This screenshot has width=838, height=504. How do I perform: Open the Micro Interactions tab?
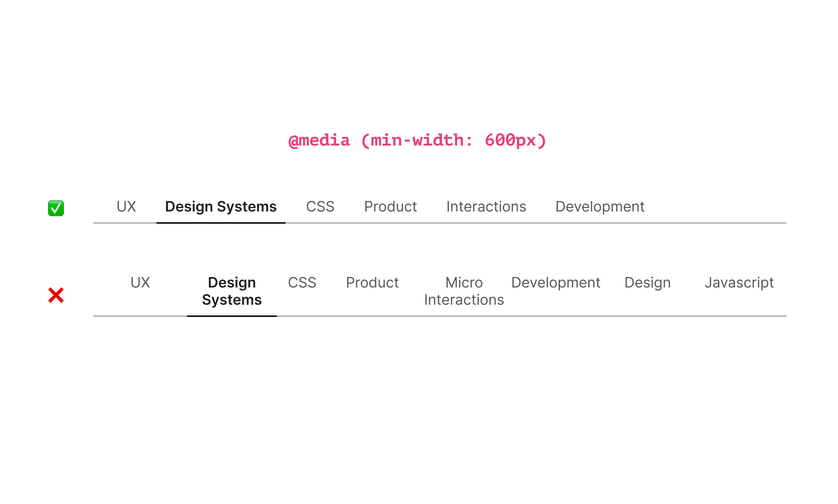point(464,291)
